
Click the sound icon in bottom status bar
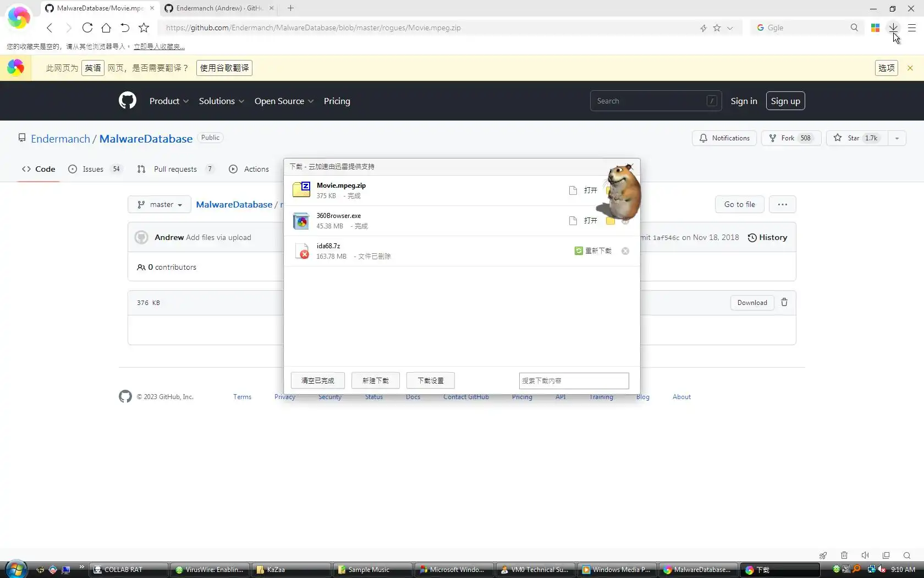point(865,555)
